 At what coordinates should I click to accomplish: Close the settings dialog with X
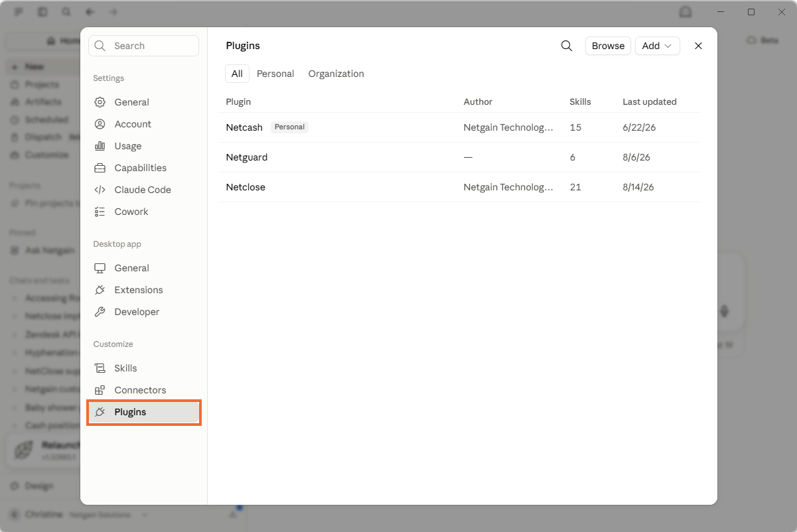[x=698, y=46]
